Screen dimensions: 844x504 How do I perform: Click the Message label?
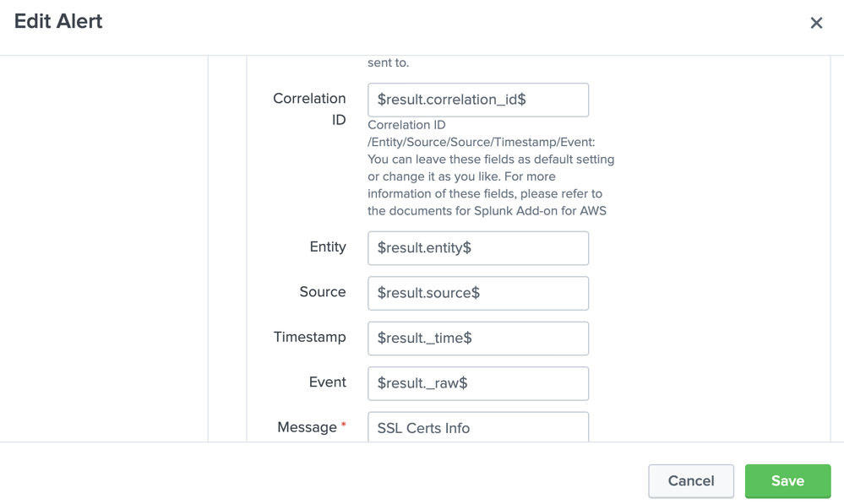point(307,427)
